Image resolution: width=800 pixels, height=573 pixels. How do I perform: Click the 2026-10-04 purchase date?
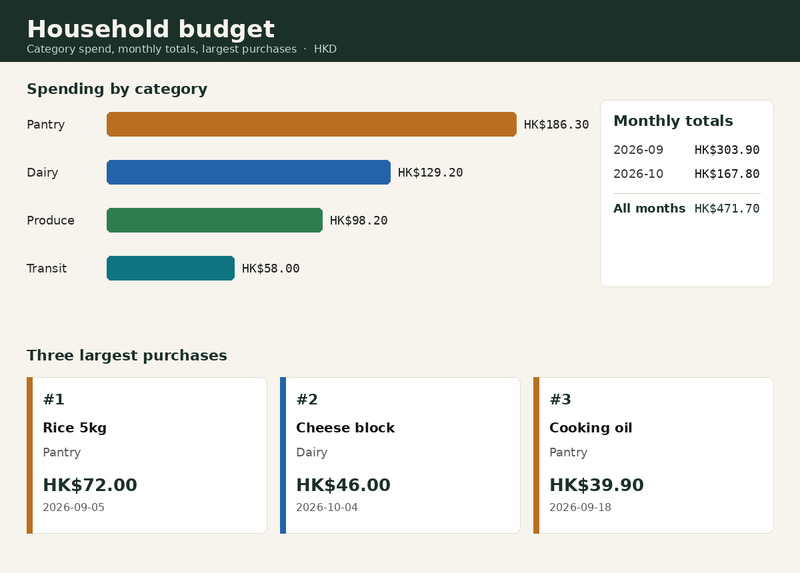click(327, 507)
